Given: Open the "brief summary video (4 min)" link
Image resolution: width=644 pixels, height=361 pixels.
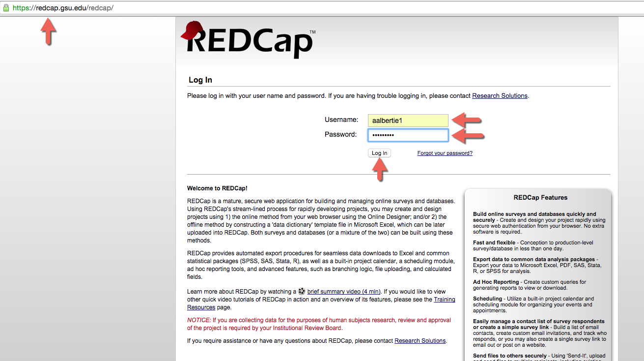Looking at the screenshot, I should click(343, 291).
